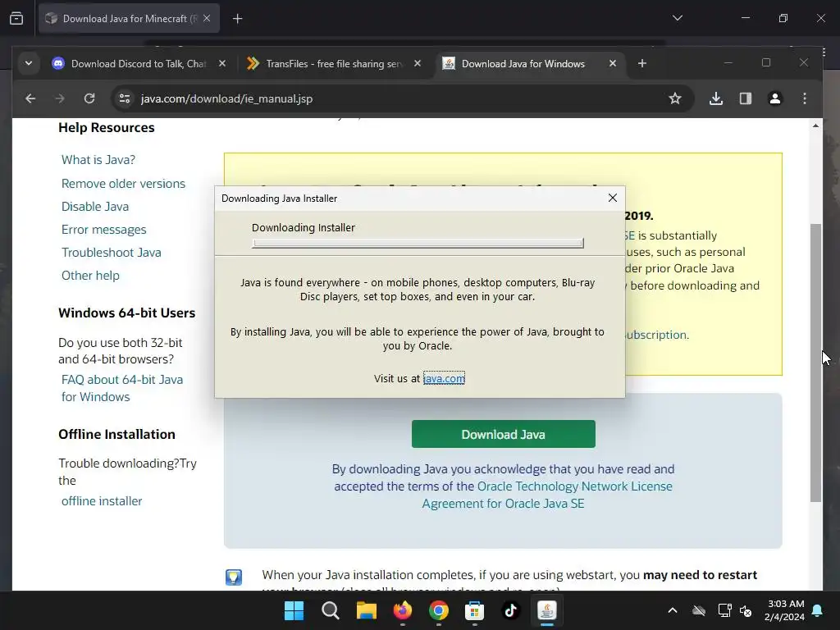Open Troubleshoot Java link
Viewport: 840px width, 630px height.
(112, 253)
